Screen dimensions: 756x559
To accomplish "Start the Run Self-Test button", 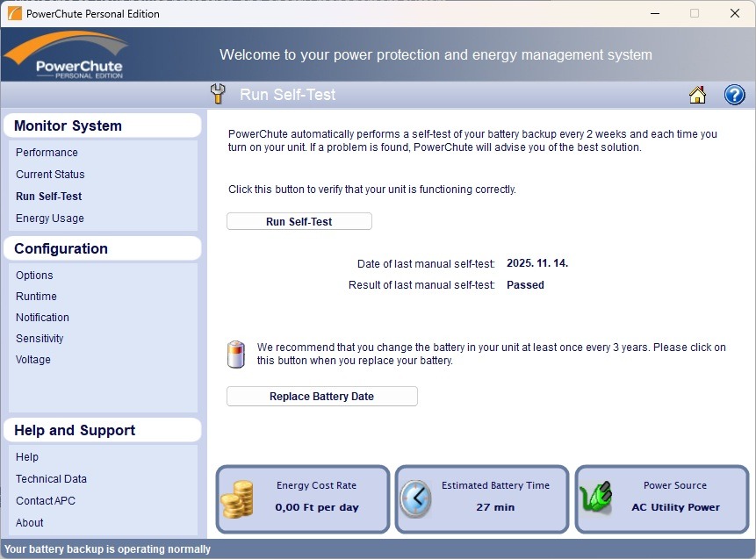I will 299,221.
